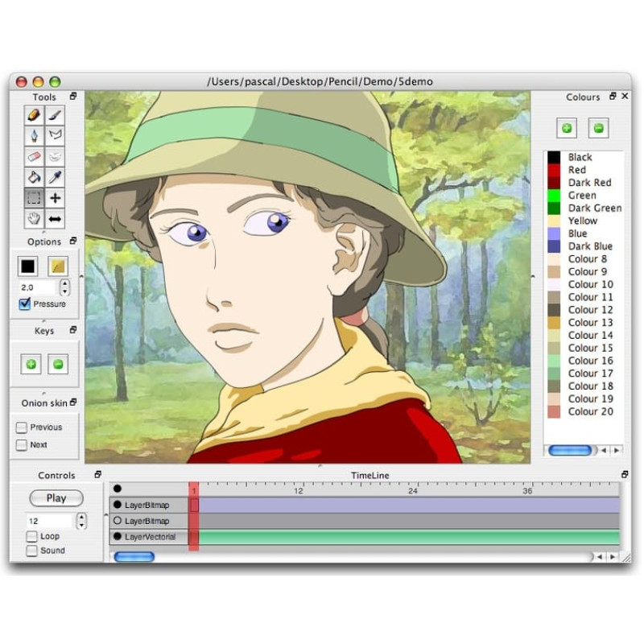The width and height of the screenshot is (644, 644).
Task: Start playback with Play button
Action: click(56, 498)
